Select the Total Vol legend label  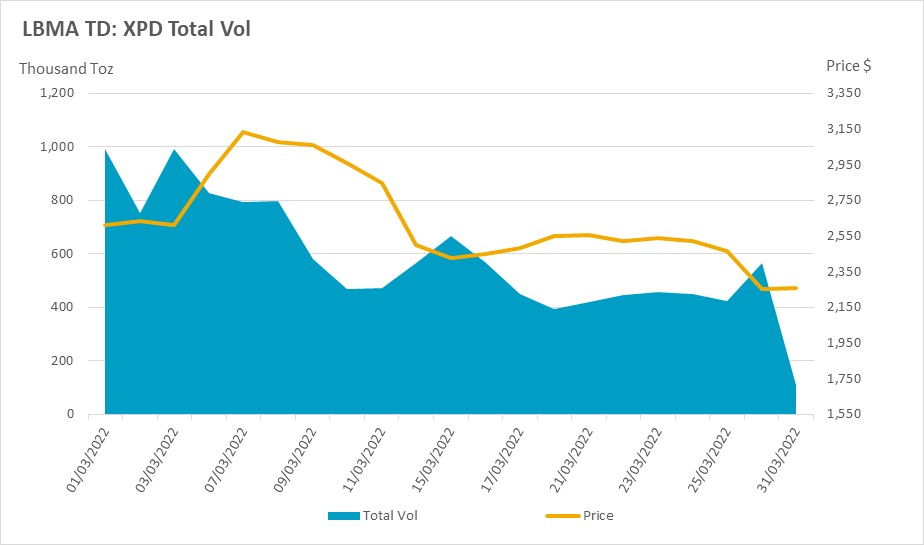390,516
